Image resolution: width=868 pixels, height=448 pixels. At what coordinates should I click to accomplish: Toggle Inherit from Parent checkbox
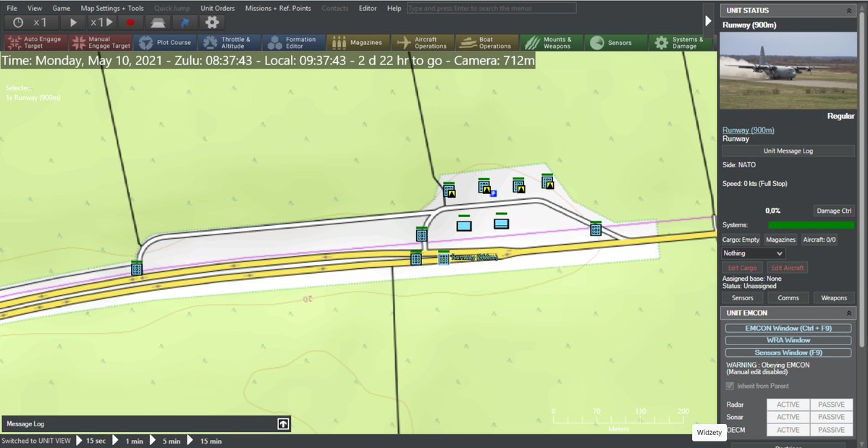pos(730,386)
